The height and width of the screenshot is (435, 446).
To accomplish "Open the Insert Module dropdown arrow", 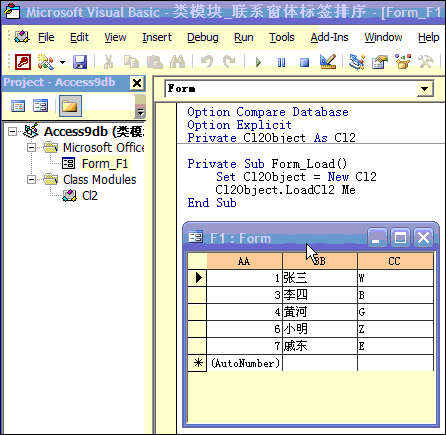I will tap(62, 62).
